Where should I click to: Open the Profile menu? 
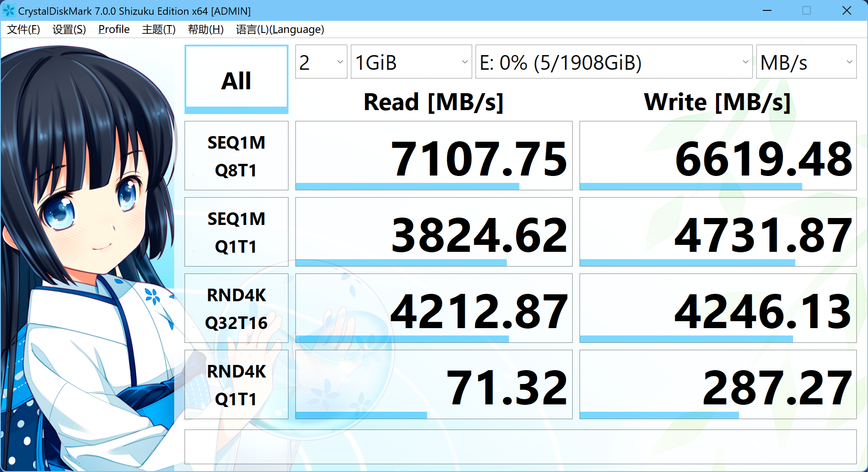pyautogui.click(x=114, y=29)
